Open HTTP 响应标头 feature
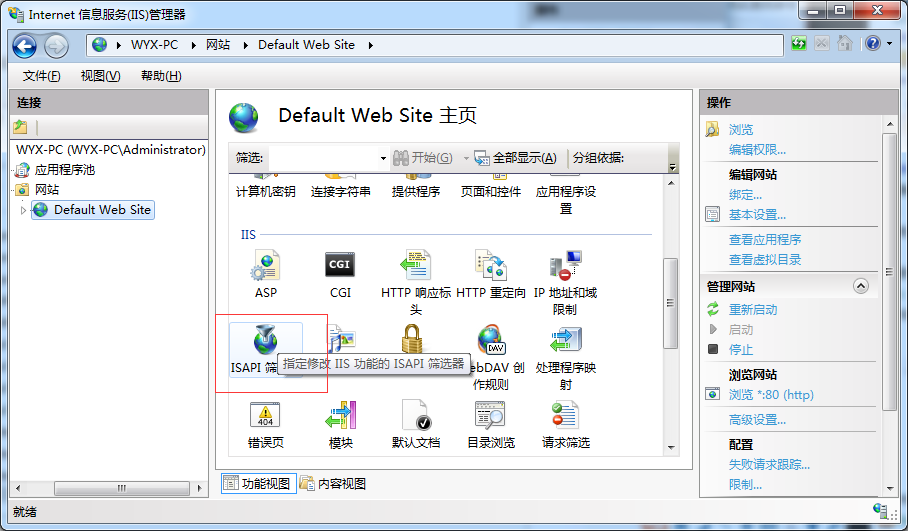The width and height of the screenshot is (908, 531). coord(416,283)
